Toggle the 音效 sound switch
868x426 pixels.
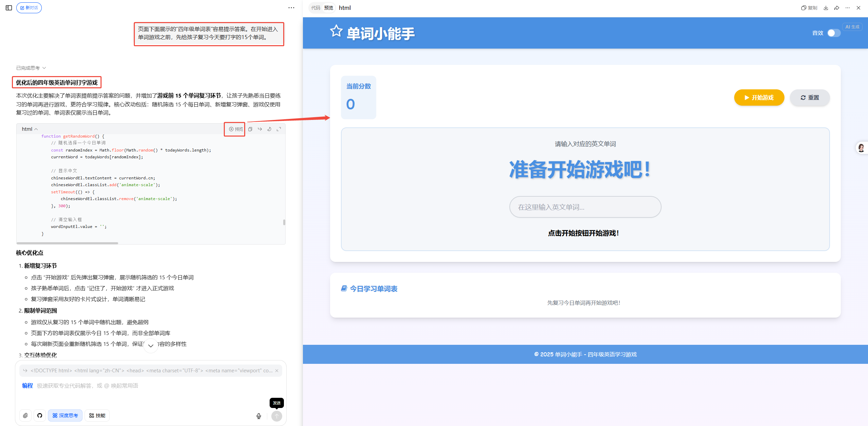[834, 33]
